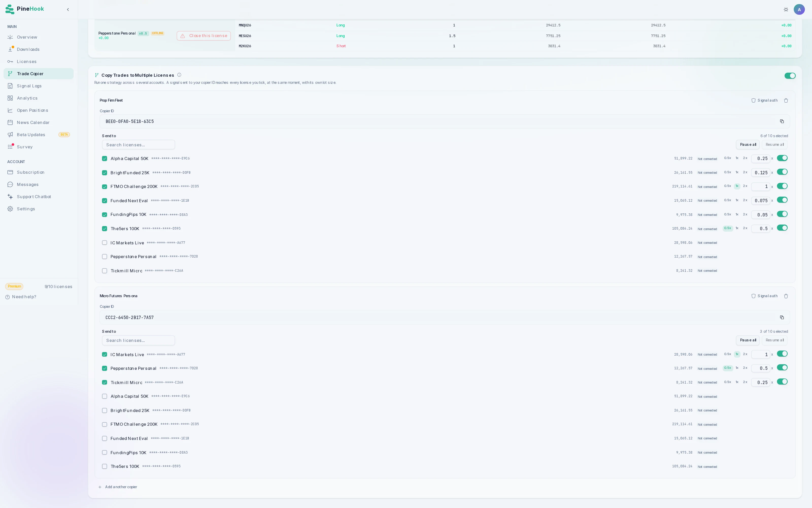Click the Prop Firm Fleet copier name
The height and width of the screenshot is (508, 812).
111,101
